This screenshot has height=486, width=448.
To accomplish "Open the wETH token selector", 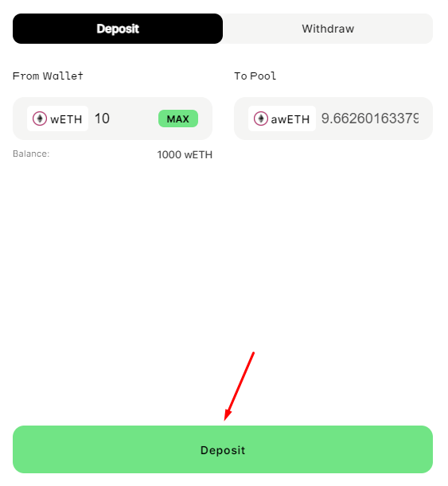I will 57,119.
